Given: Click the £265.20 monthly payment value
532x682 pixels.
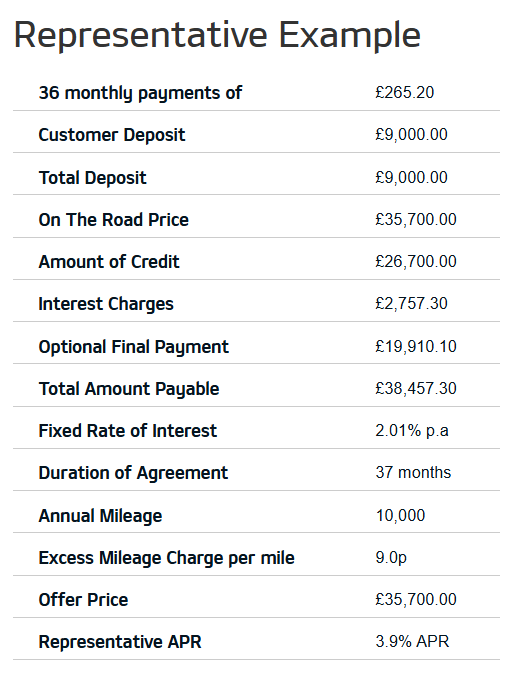Looking at the screenshot, I should tap(405, 92).
